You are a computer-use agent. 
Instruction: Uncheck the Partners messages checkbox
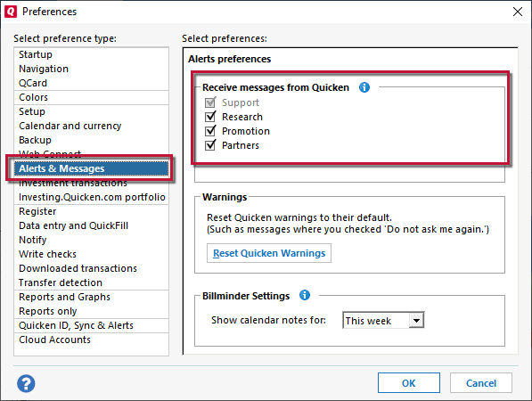tap(210, 145)
